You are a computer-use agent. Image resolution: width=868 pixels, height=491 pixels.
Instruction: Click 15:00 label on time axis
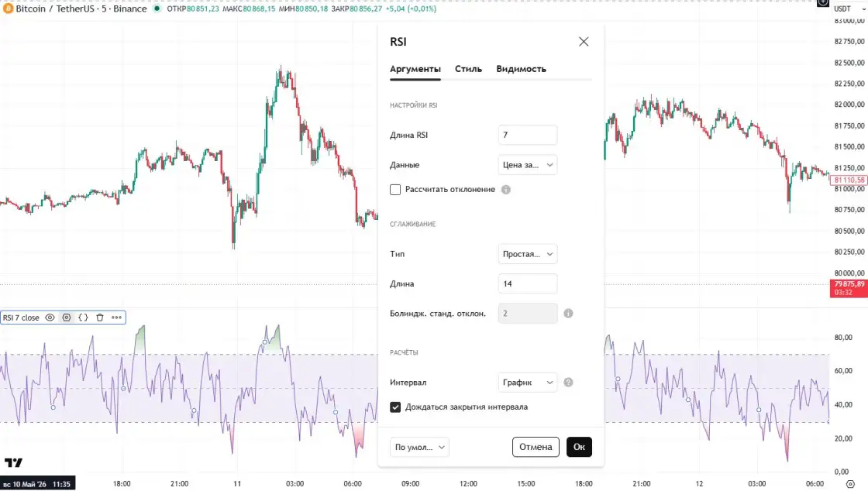[x=526, y=484]
